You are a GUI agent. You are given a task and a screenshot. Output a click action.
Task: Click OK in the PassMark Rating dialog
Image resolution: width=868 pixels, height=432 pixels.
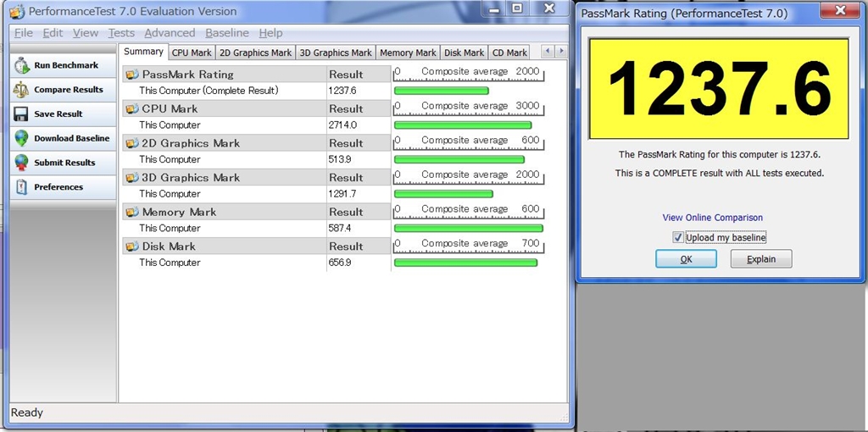[686, 259]
